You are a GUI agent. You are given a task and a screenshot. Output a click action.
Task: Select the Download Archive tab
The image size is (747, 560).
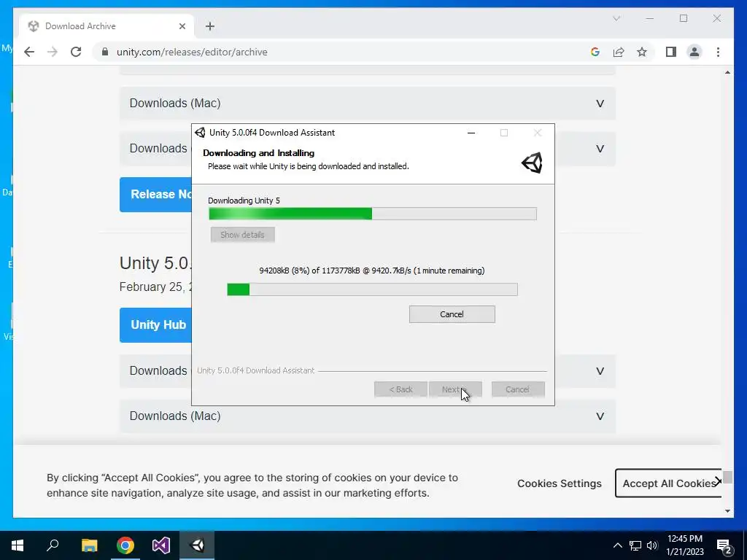coord(107,26)
